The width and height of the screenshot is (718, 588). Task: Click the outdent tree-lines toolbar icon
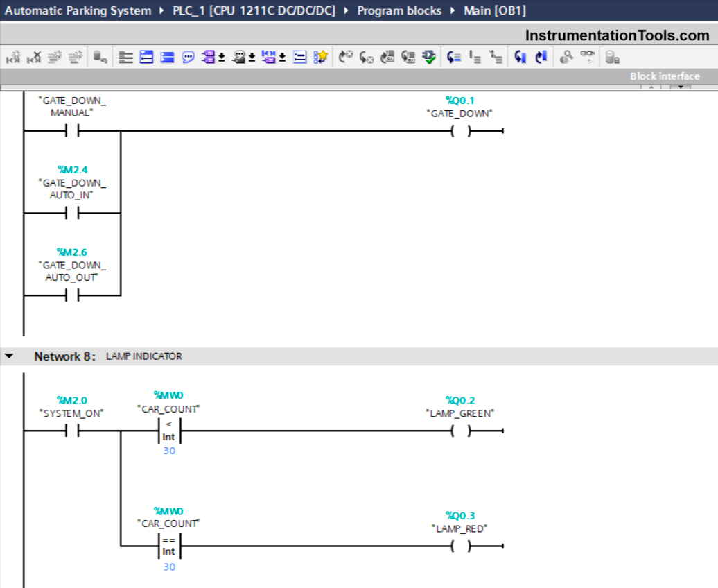coord(496,58)
